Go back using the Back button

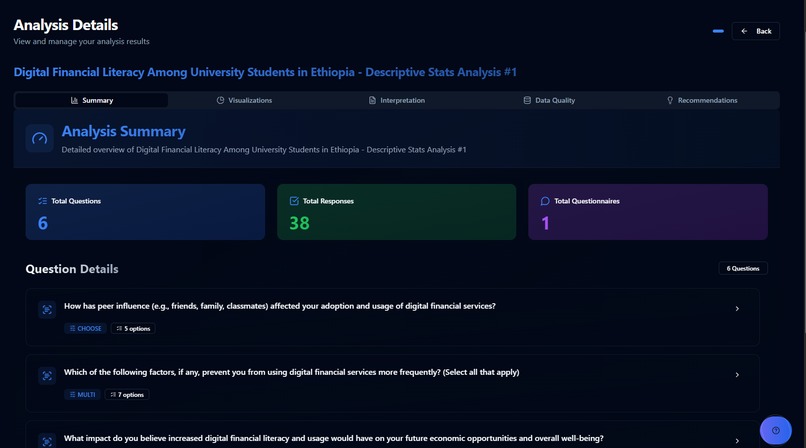[756, 31]
